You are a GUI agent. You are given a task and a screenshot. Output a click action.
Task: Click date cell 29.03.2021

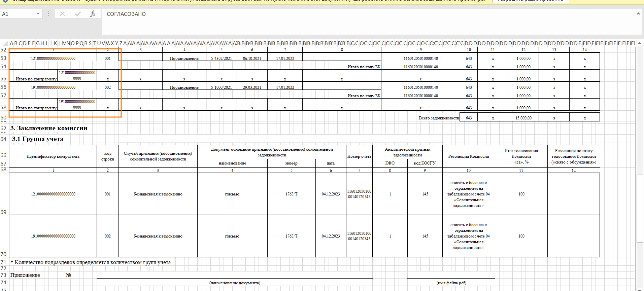pos(252,87)
